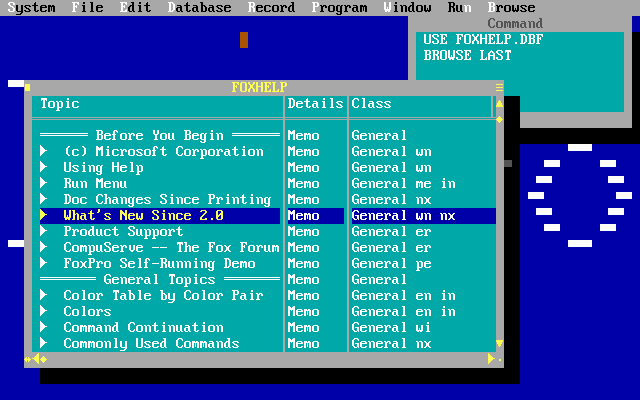Open the Edit menu
Viewport: 640px width, 400px height.
point(136,7)
